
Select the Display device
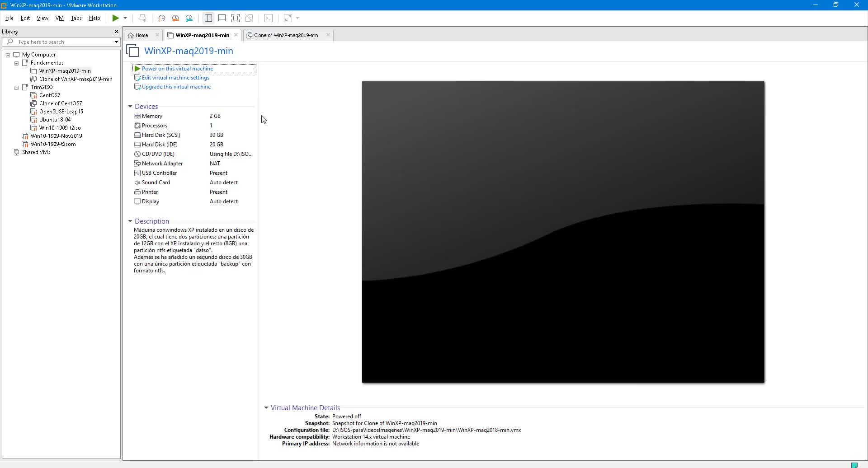pyautogui.click(x=193, y=201)
